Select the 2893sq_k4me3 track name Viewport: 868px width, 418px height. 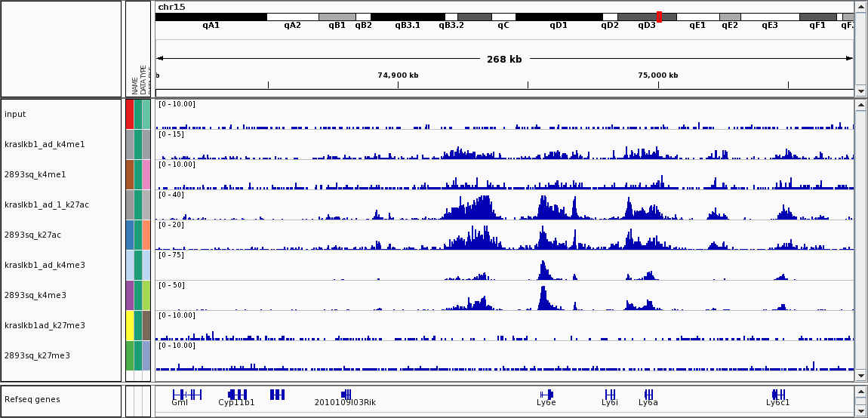(35, 295)
